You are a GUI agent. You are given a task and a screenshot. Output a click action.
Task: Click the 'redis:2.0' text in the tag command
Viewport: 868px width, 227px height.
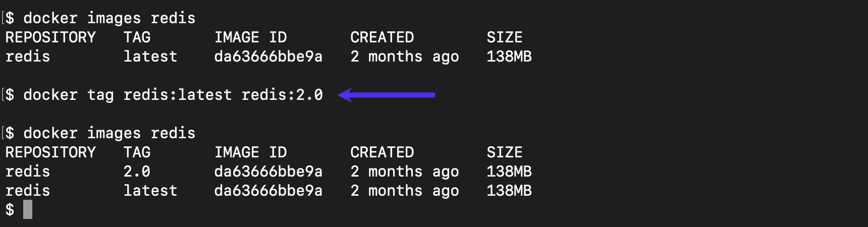tap(282, 95)
